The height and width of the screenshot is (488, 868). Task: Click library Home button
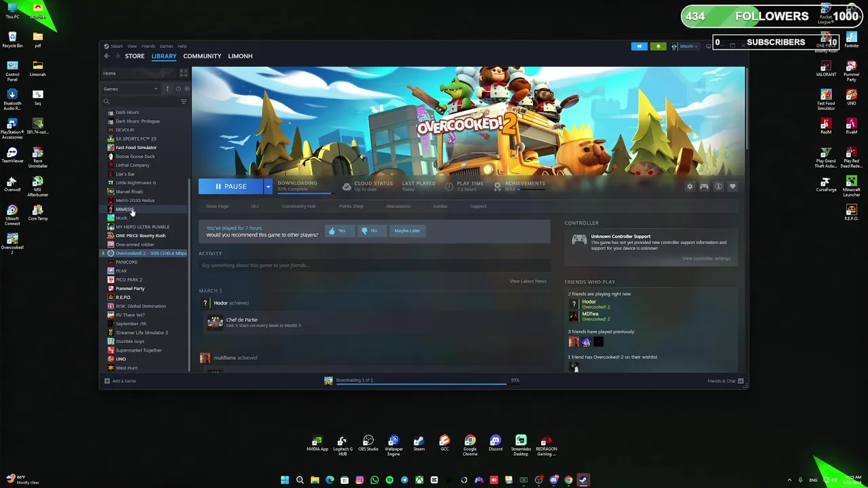tap(109, 73)
